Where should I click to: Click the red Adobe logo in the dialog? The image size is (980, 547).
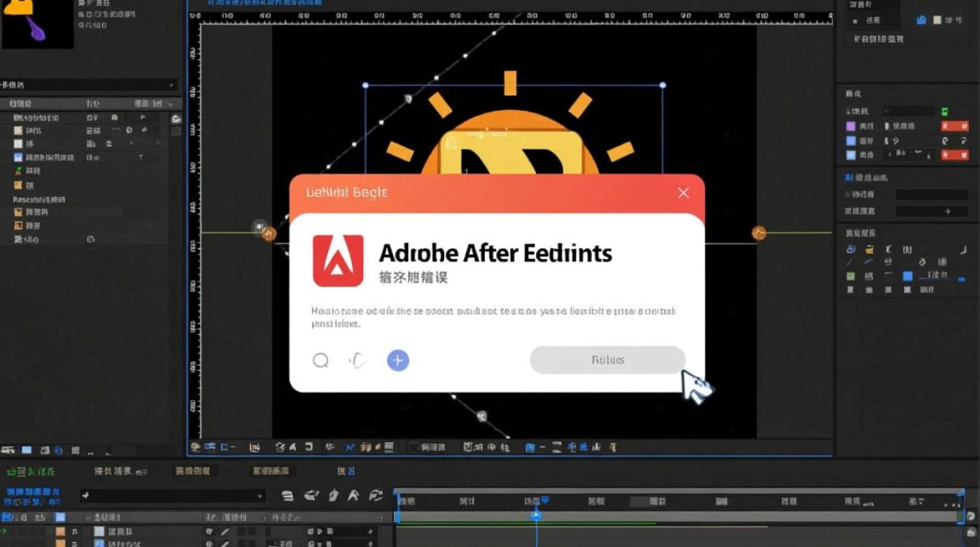tap(338, 260)
